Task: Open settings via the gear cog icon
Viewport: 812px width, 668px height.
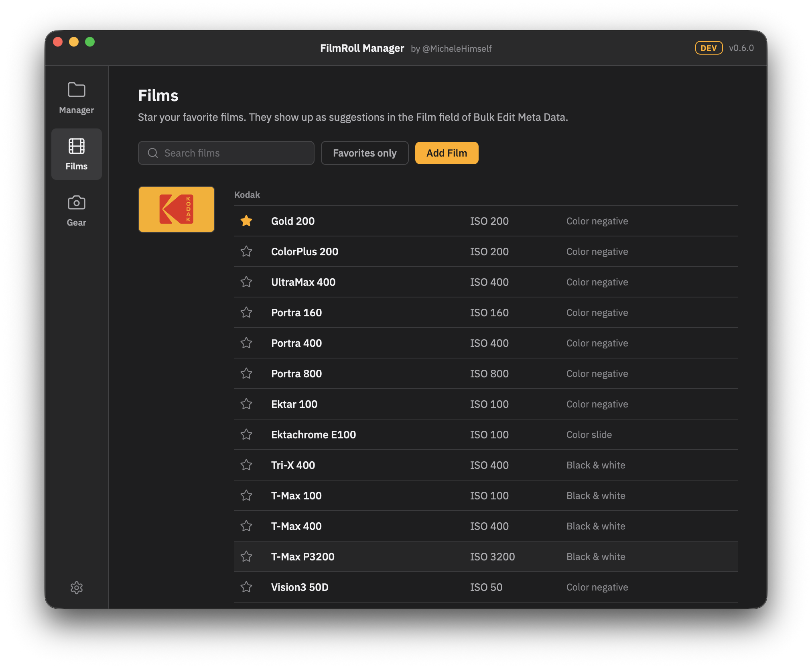Action: 76,588
